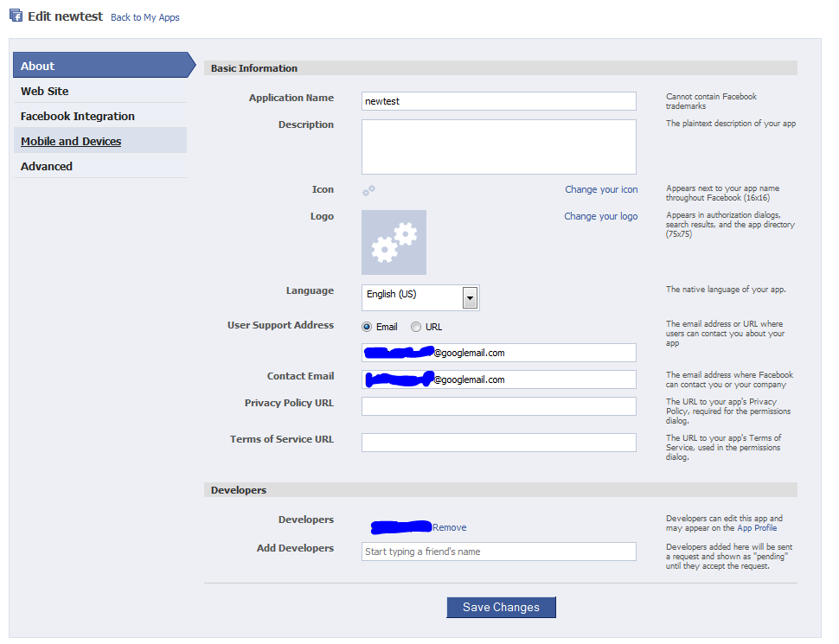Open the Language dropdown menu

[x=470, y=297]
